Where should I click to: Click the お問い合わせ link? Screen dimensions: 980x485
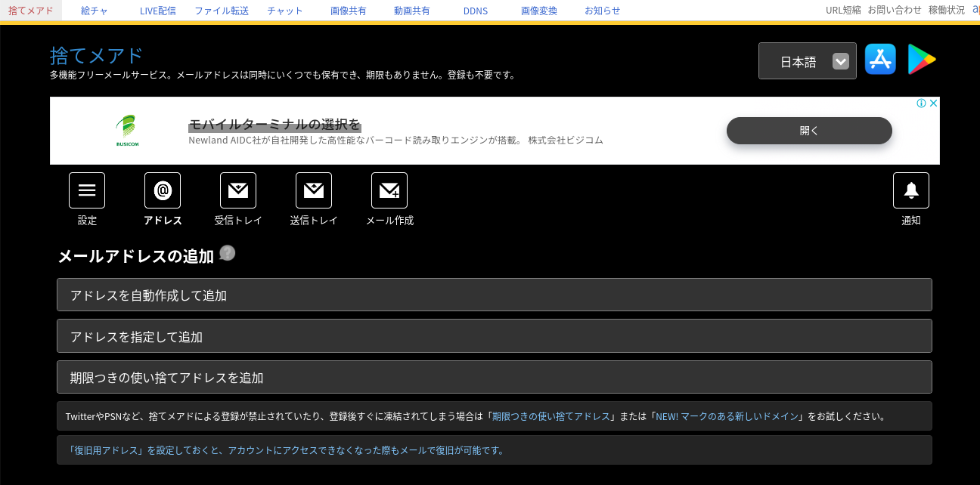click(895, 10)
